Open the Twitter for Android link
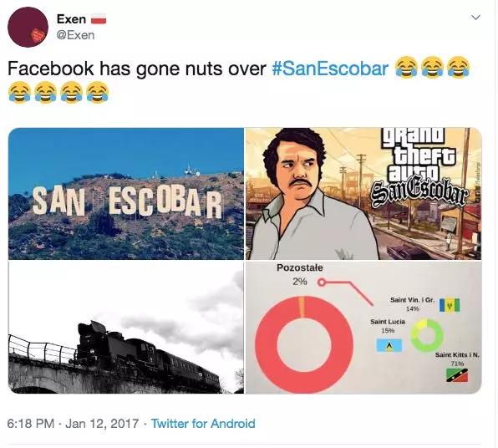Viewport: 498px width, 448px height. coord(203,424)
